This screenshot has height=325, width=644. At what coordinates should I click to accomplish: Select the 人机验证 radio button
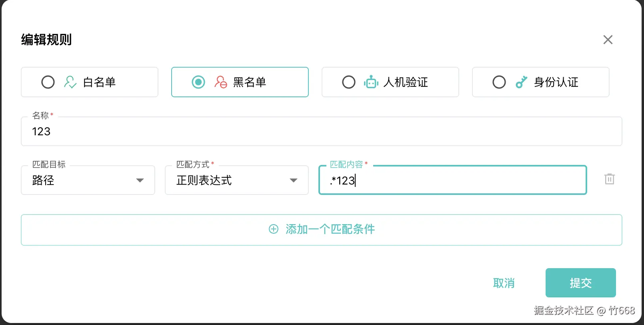(349, 82)
